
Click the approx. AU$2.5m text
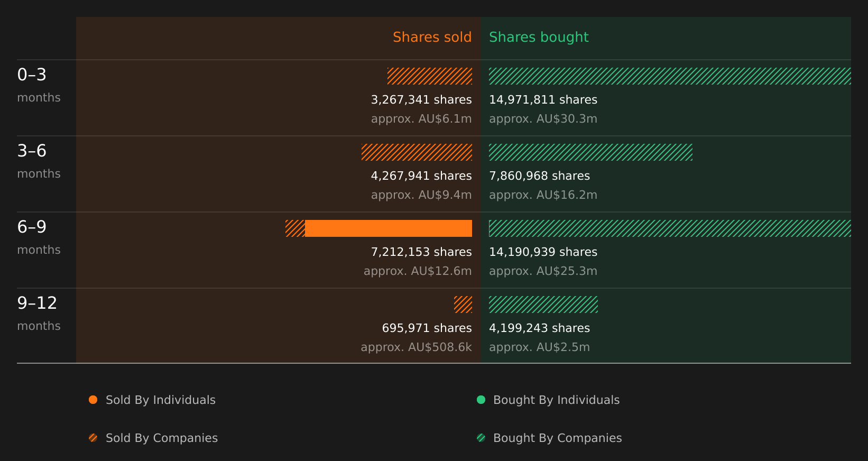539,347
